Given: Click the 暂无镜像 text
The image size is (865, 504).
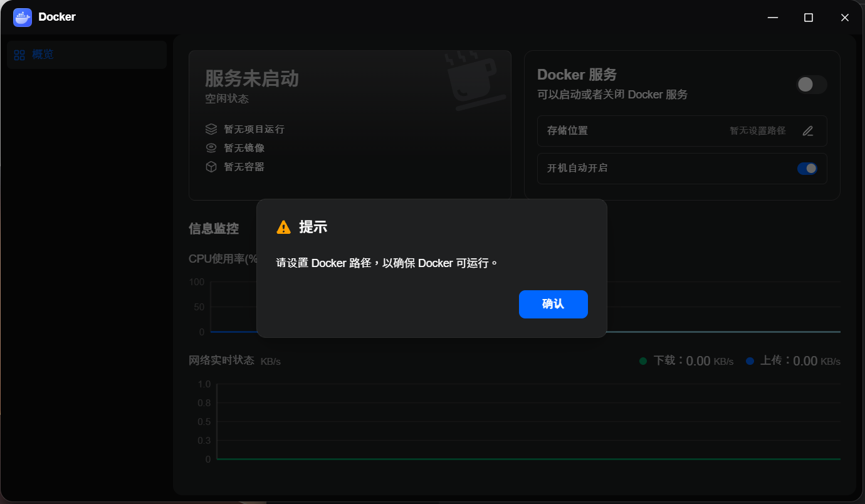Looking at the screenshot, I should pyautogui.click(x=244, y=148).
